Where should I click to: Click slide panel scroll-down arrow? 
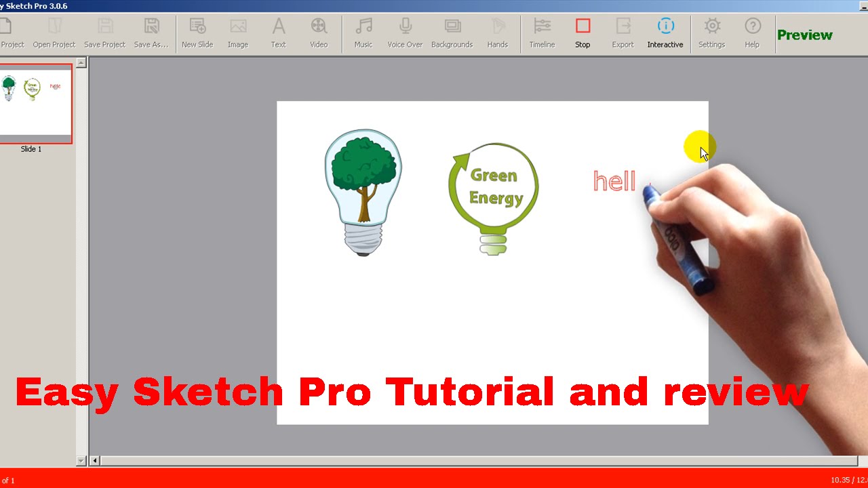pos(81,461)
